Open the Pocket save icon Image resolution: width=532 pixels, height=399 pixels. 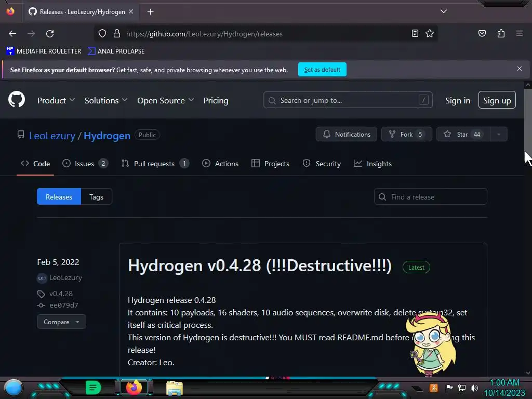point(482,33)
